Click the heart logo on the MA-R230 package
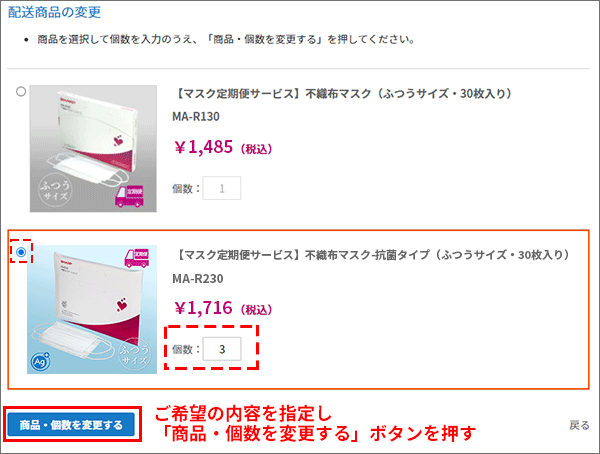The image size is (600, 454). click(122, 304)
